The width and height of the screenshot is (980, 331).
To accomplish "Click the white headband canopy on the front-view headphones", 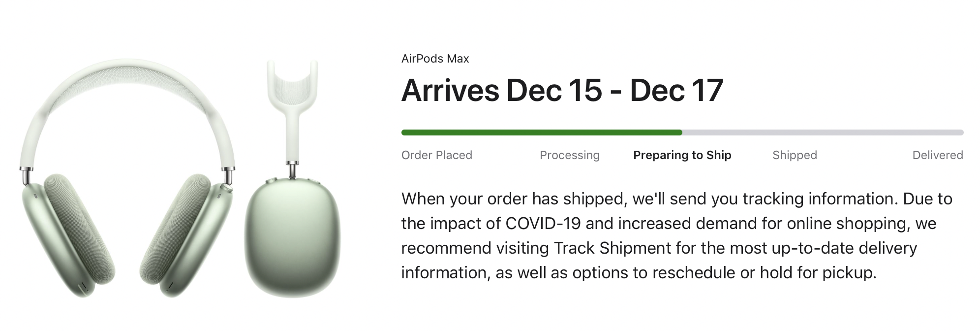I will point(127,86).
